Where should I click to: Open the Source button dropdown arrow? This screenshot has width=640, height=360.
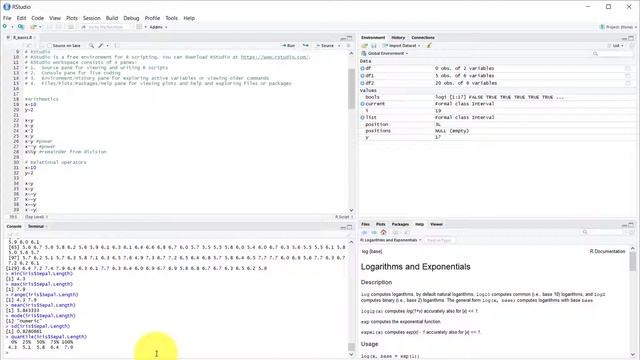[x=339, y=46]
